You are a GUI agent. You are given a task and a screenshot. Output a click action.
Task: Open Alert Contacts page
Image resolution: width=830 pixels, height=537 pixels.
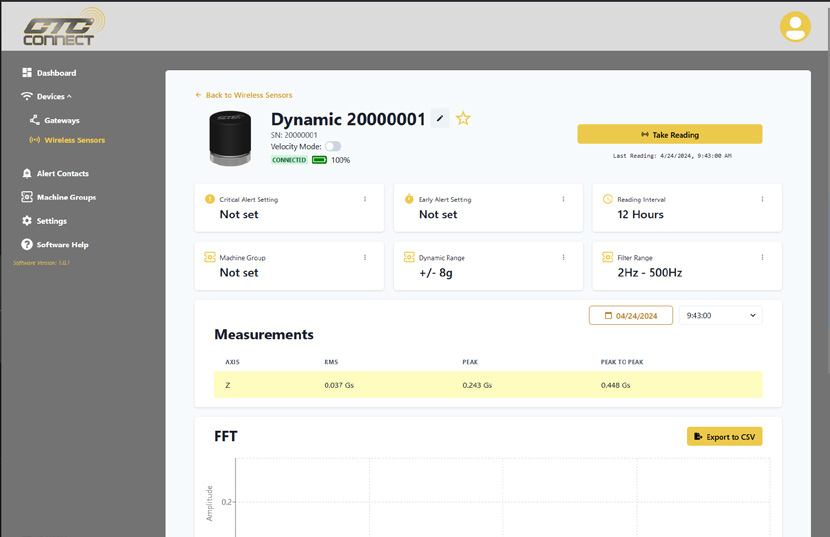click(x=63, y=173)
